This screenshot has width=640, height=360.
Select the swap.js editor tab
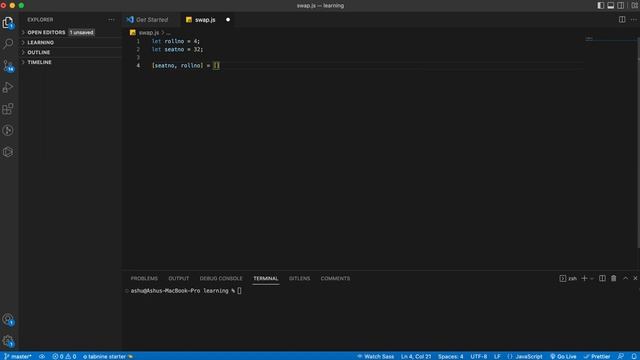[205, 20]
